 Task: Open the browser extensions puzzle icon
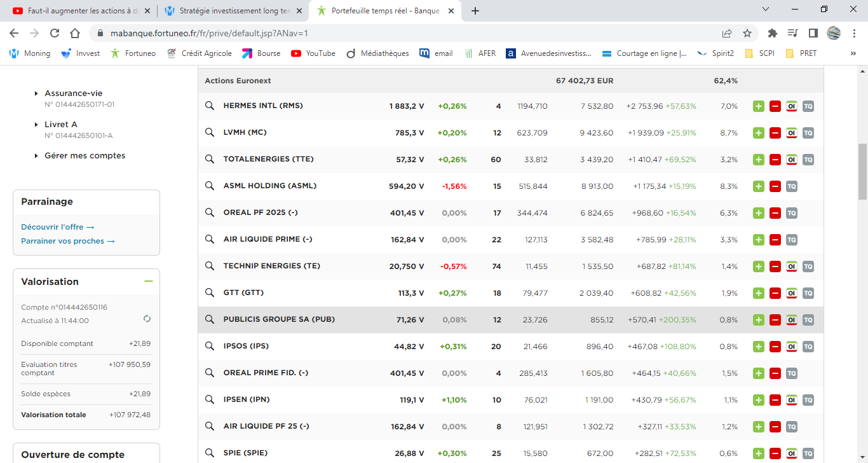tap(773, 33)
